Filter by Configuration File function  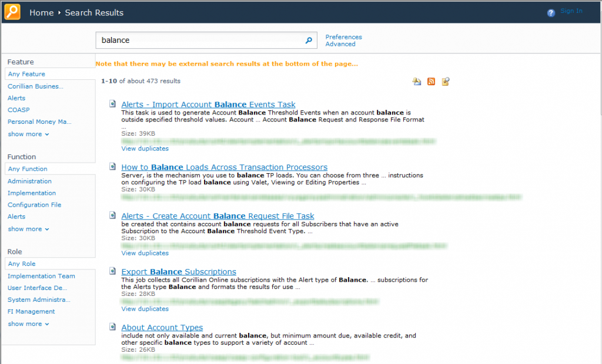(x=35, y=205)
